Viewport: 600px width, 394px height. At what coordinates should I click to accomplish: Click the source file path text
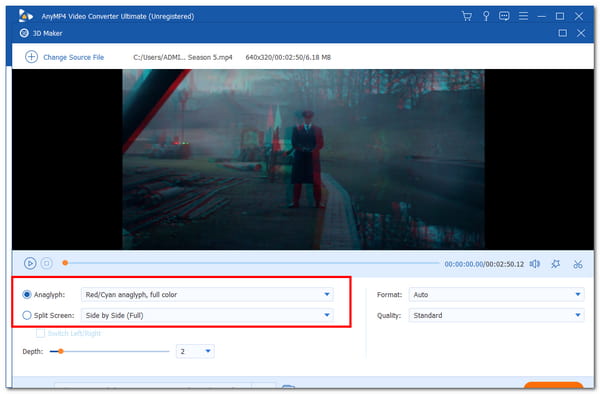click(x=183, y=57)
